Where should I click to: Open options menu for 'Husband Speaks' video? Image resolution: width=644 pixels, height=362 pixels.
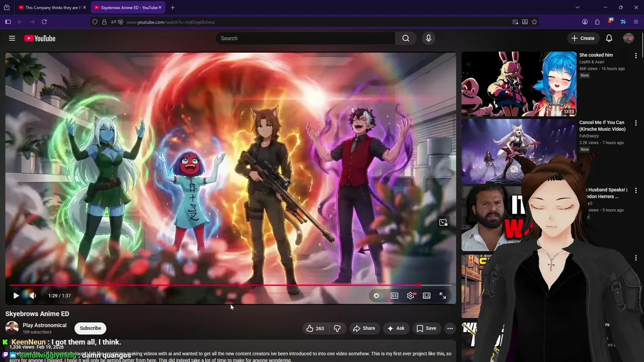636,191
